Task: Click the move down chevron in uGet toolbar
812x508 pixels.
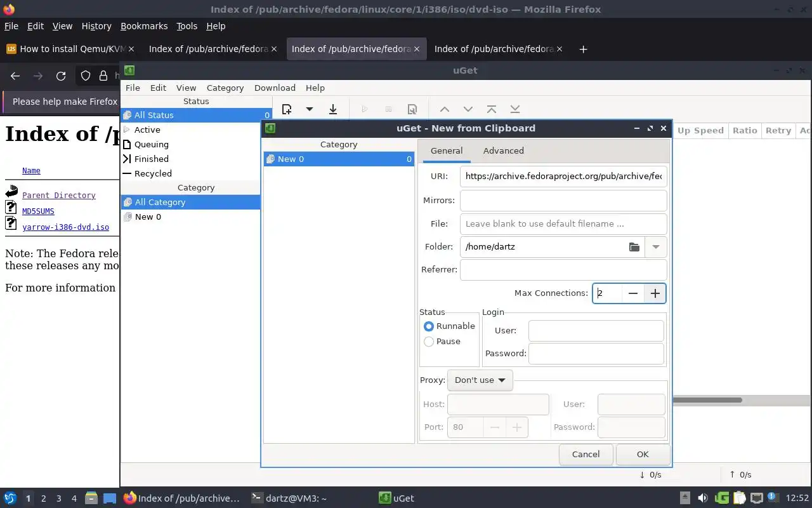Action: 468,109
